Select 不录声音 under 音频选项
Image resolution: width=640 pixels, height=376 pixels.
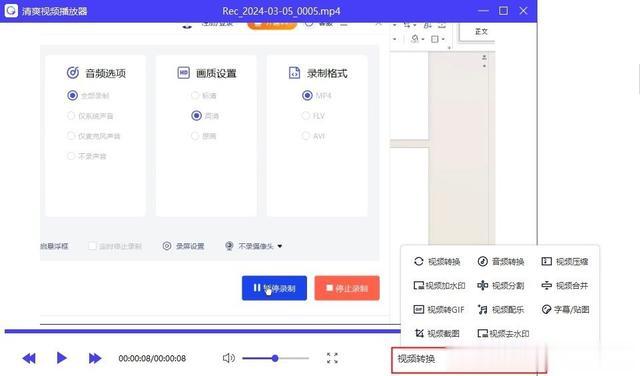point(71,156)
